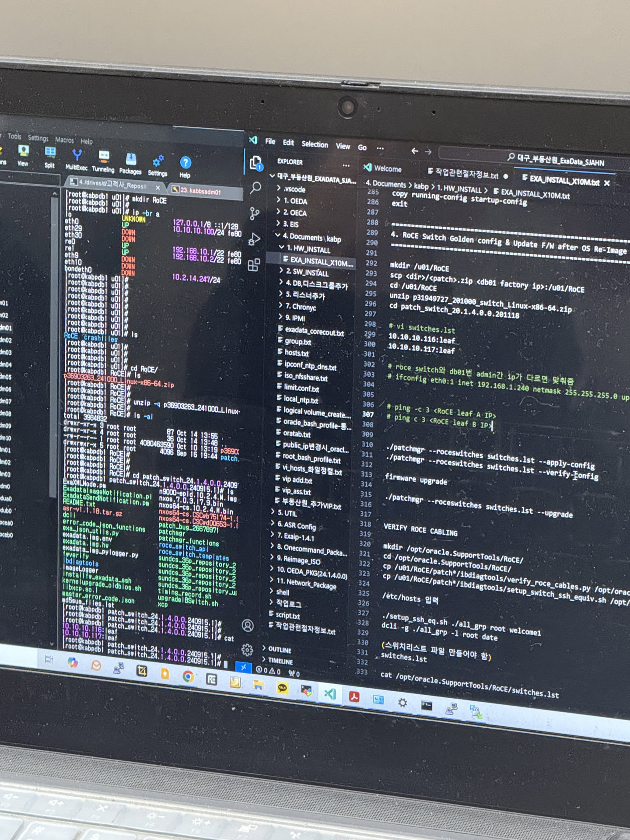Click the MultiExec toolbar icon

click(x=77, y=158)
